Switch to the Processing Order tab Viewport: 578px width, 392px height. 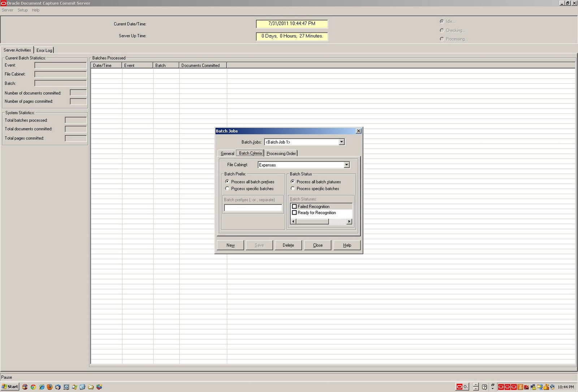tap(281, 153)
